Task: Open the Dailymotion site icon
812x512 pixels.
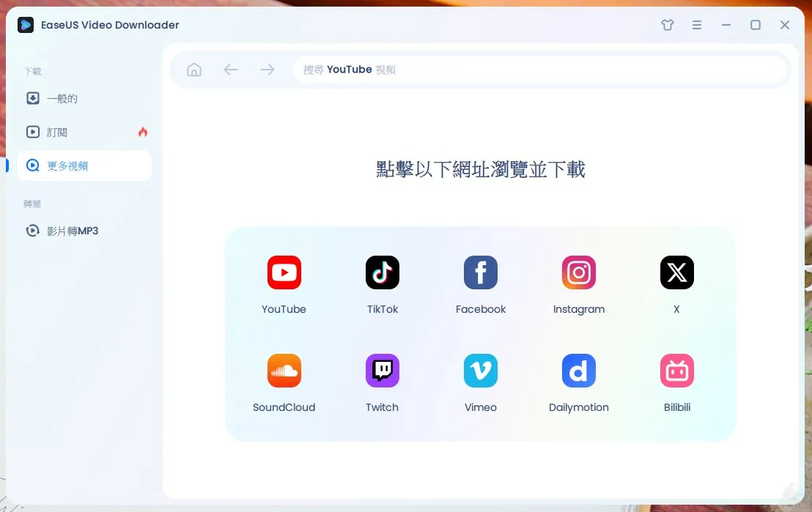Action: tap(579, 371)
